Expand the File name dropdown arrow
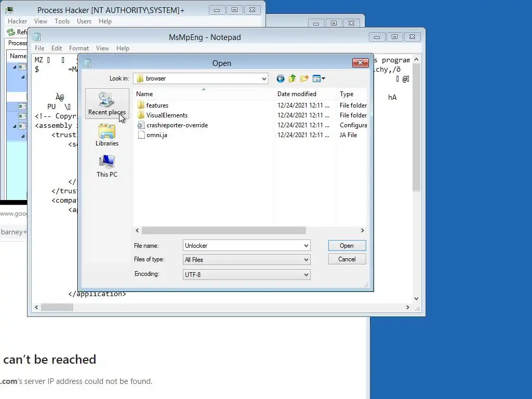The width and height of the screenshot is (532, 399). 306,246
